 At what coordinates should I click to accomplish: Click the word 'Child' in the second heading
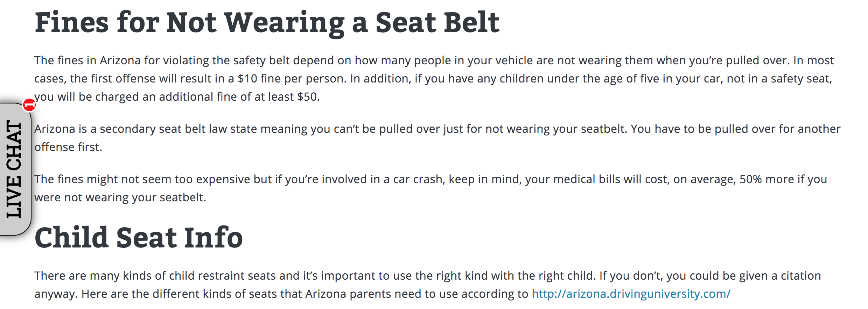pos(72,237)
